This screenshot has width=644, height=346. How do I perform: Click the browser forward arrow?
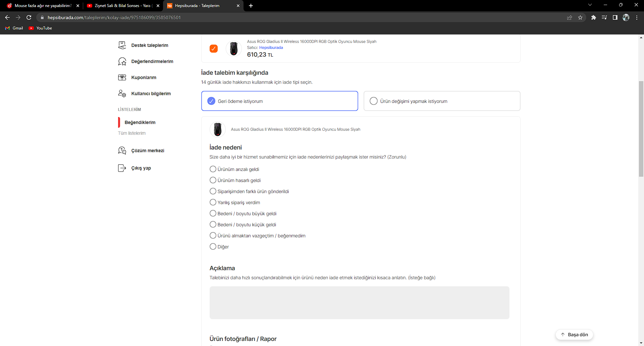coord(18,17)
